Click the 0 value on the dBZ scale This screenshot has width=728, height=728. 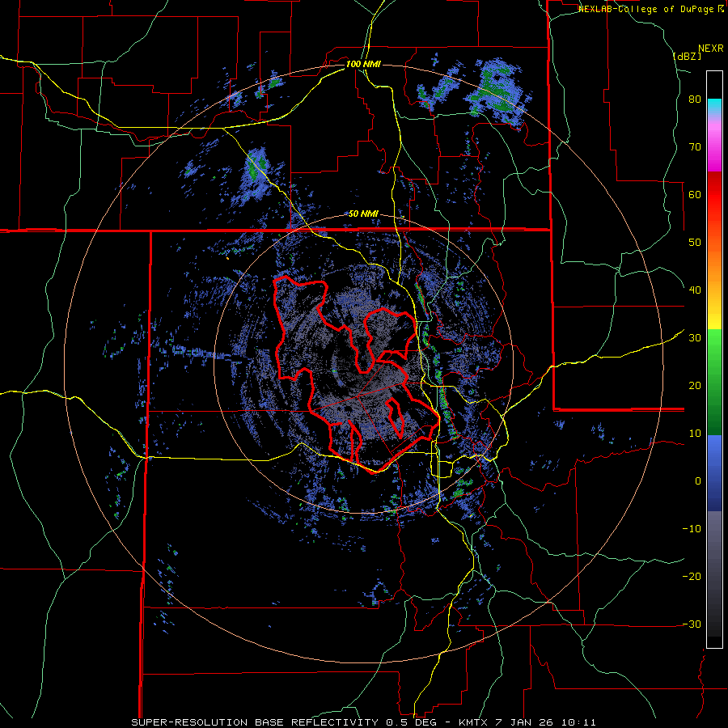click(x=698, y=480)
